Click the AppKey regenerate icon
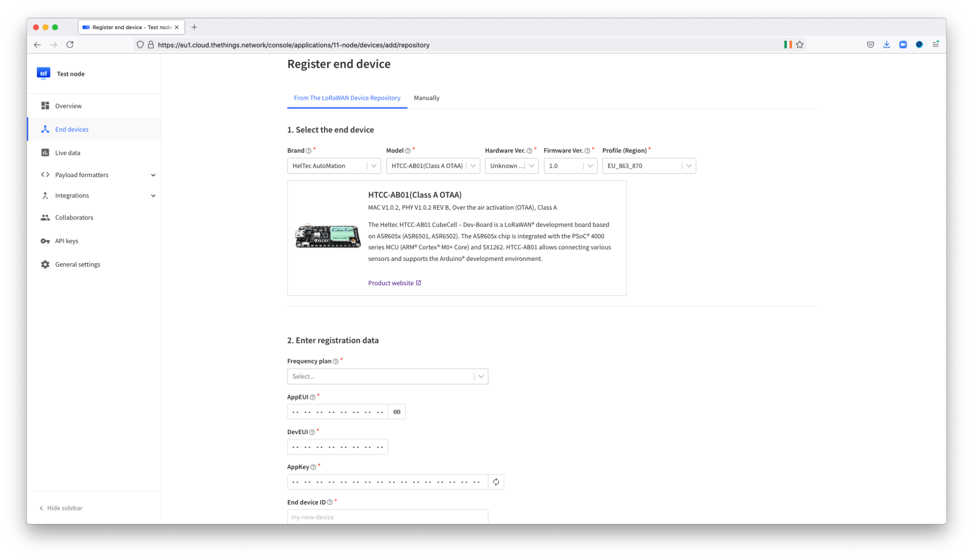Viewport: 973px width, 560px height. (496, 482)
